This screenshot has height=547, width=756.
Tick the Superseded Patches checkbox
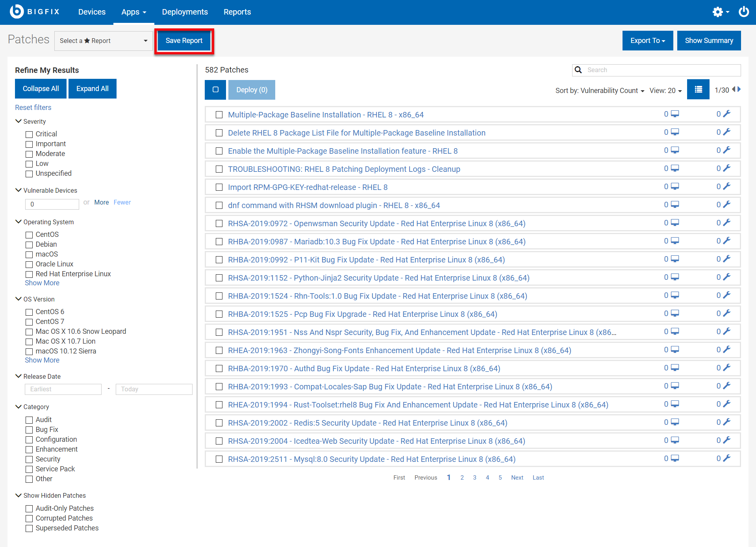point(29,528)
